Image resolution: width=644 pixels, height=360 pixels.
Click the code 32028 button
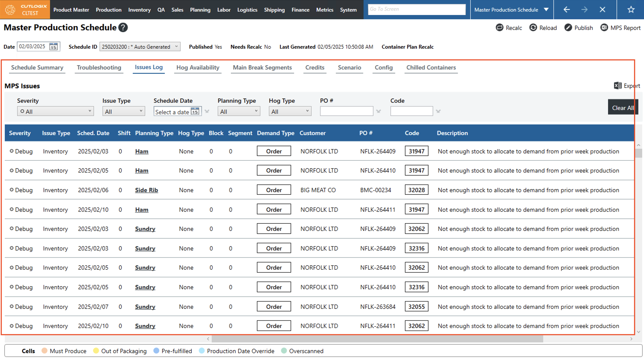(416, 190)
